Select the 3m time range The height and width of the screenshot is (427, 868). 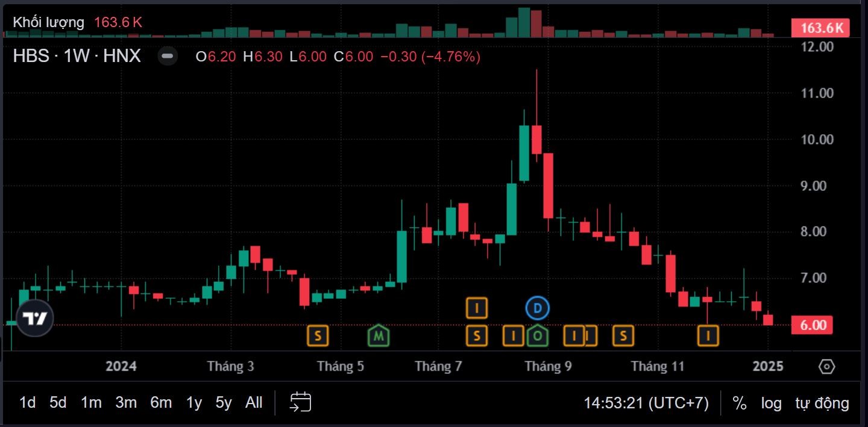pos(126,402)
